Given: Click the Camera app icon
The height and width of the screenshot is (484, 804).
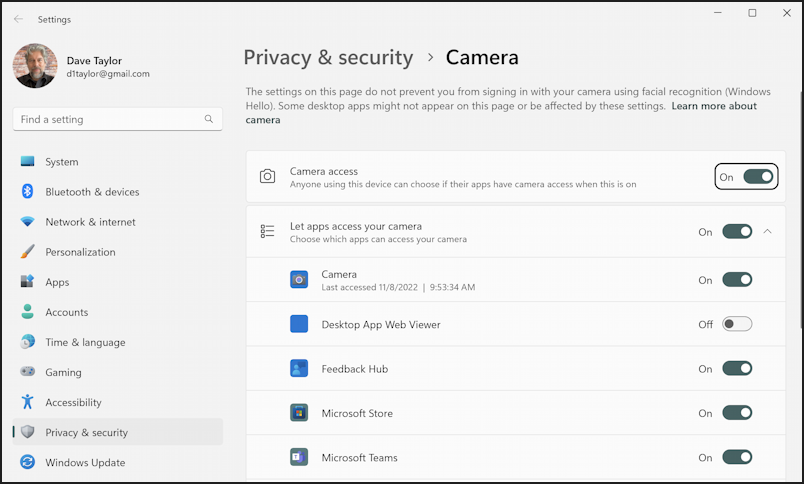Looking at the screenshot, I should [299, 279].
